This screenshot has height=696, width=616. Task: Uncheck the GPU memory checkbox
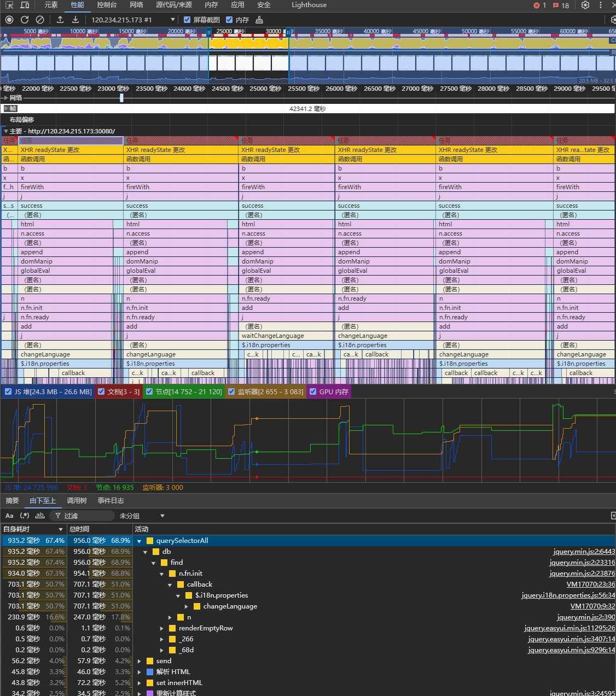pyautogui.click(x=313, y=391)
